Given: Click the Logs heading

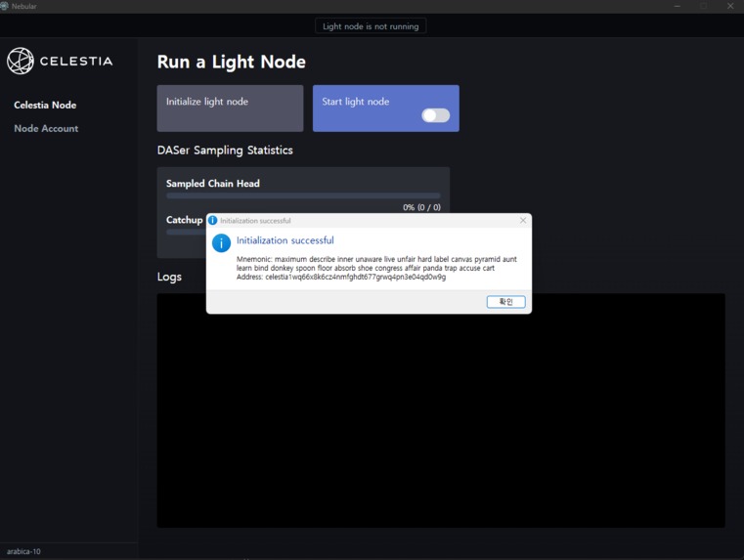Looking at the screenshot, I should [169, 277].
